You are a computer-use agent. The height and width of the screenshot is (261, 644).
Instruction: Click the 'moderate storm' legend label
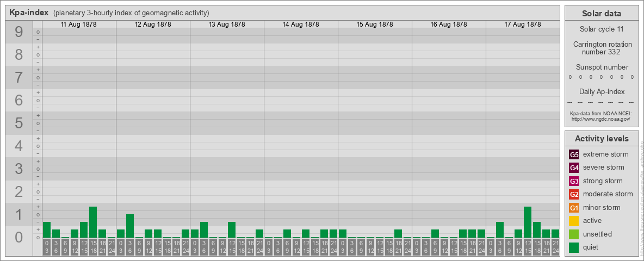608,194
